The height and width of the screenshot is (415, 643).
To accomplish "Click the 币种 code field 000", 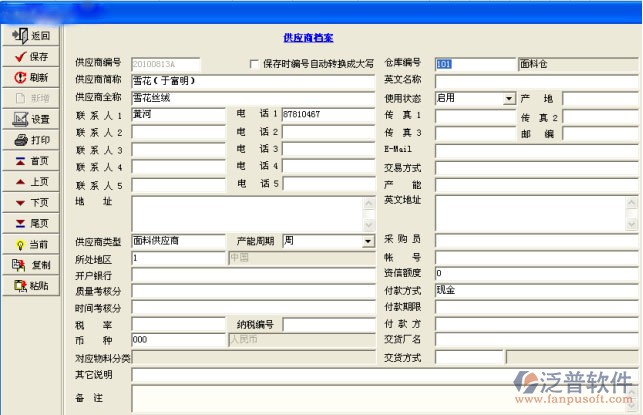I will (178, 340).
